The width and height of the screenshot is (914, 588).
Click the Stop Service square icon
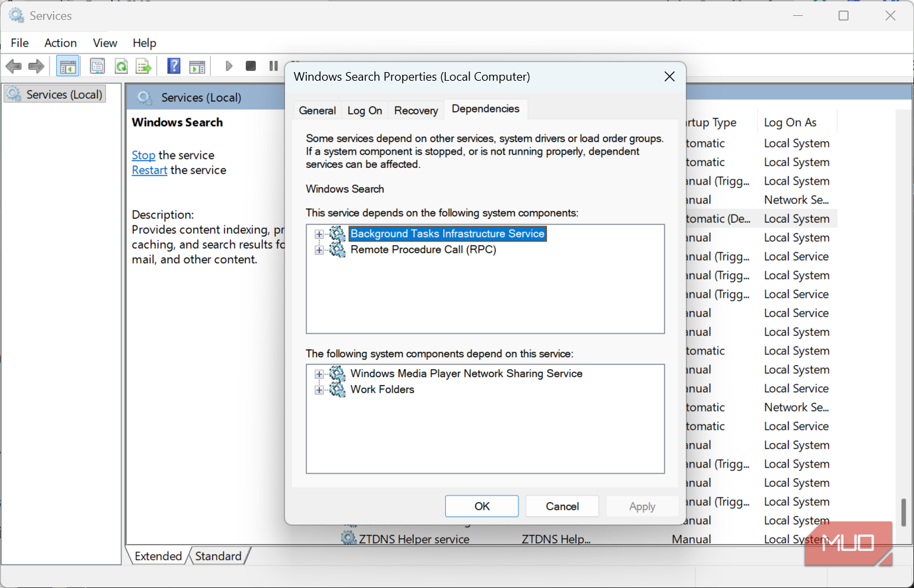[x=251, y=66]
